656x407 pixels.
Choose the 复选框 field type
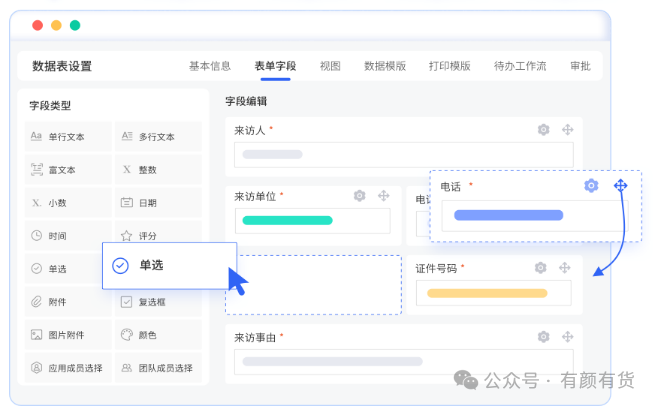click(158, 302)
